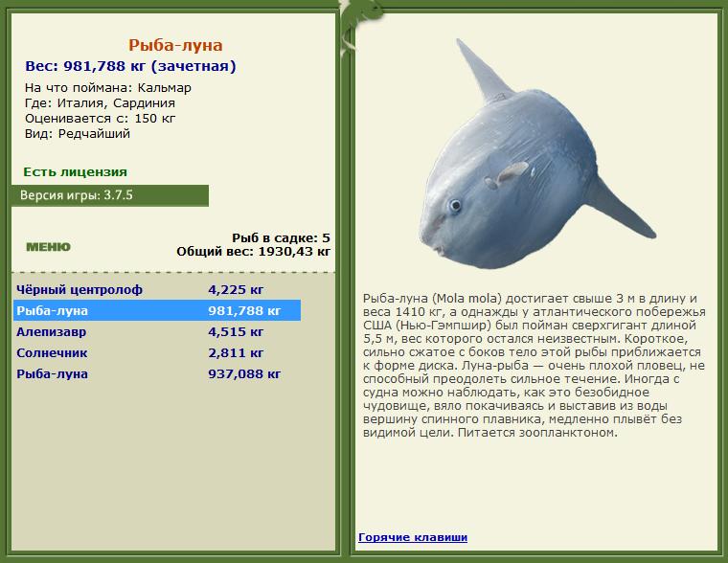The height and width of the screenshot is (563, 728).
Task: Click the Есть лицензия label
Action: click(x=76, y=172)
